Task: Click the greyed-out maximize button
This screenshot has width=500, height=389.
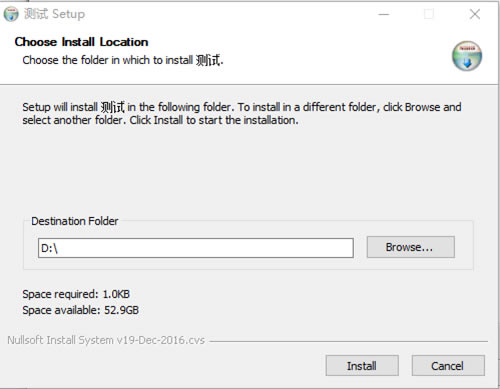Action: [429, 14]
